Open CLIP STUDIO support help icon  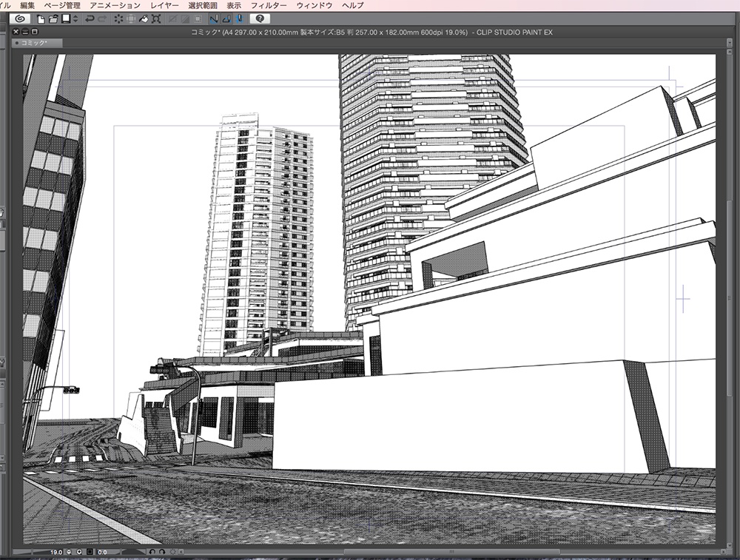(260, 19)
